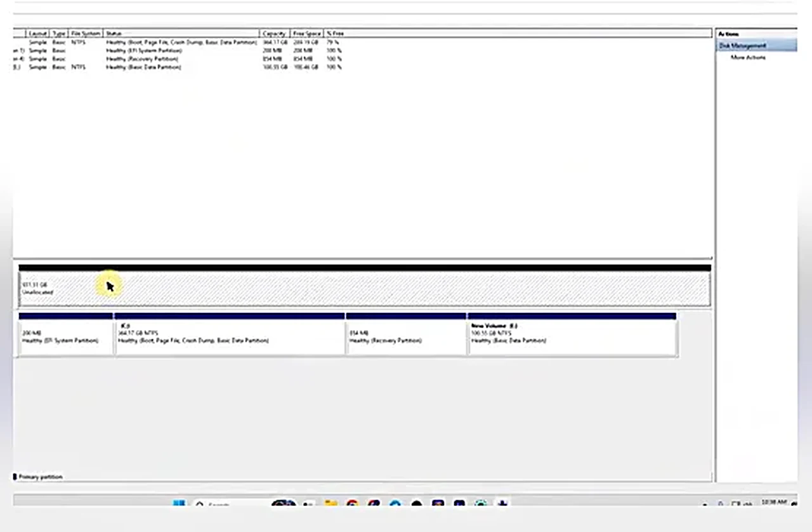The width and height of the screenshot is (812, 532).
Task: Click the % Free column header
Action: point(335,33)
